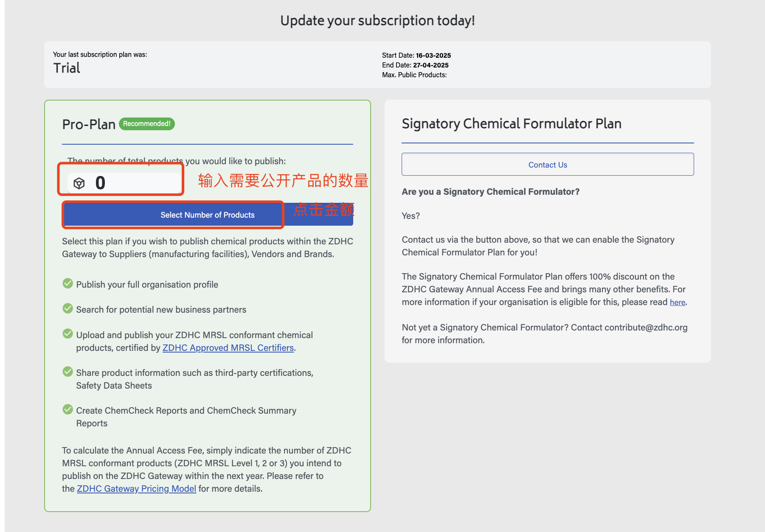Click the End Date 27-04-2025 value
The width and height of the screenshot is (765, 532).
pos(430,65)
